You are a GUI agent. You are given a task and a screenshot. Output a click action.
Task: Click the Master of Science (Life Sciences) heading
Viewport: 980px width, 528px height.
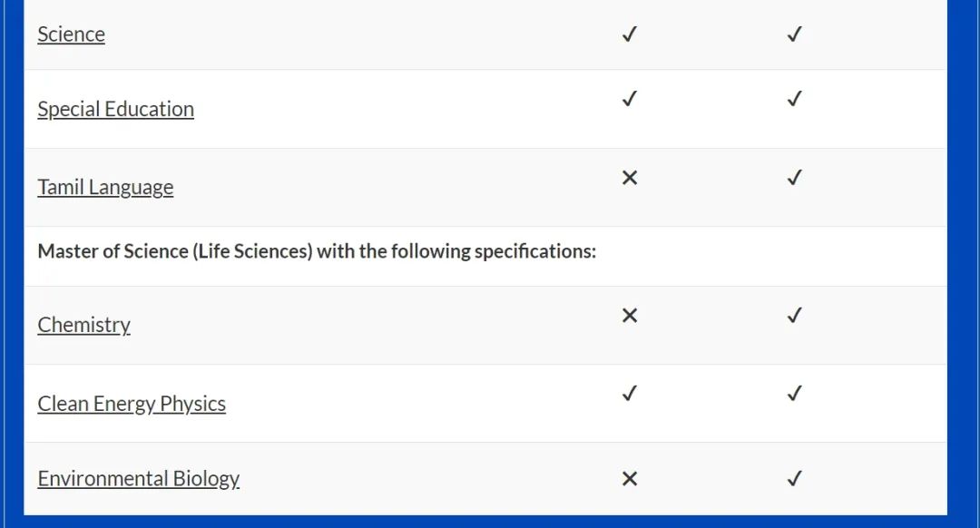click(317, 251)
